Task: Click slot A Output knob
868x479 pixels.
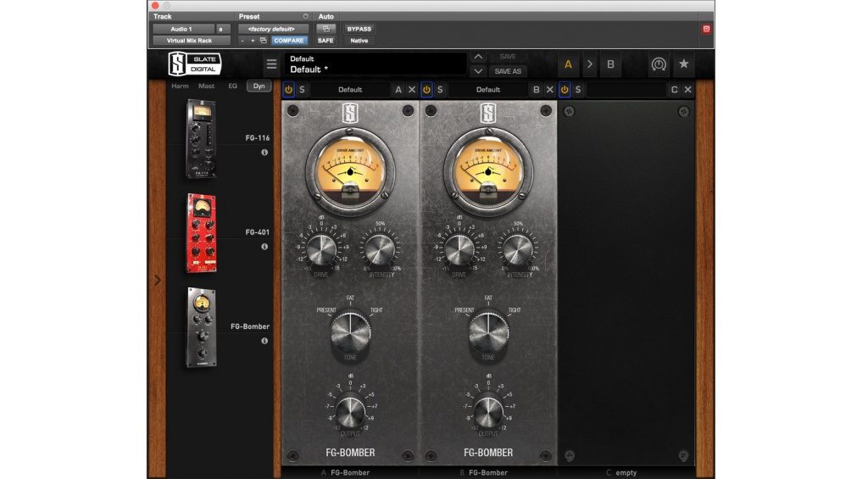Action: (x=350, y=413)
